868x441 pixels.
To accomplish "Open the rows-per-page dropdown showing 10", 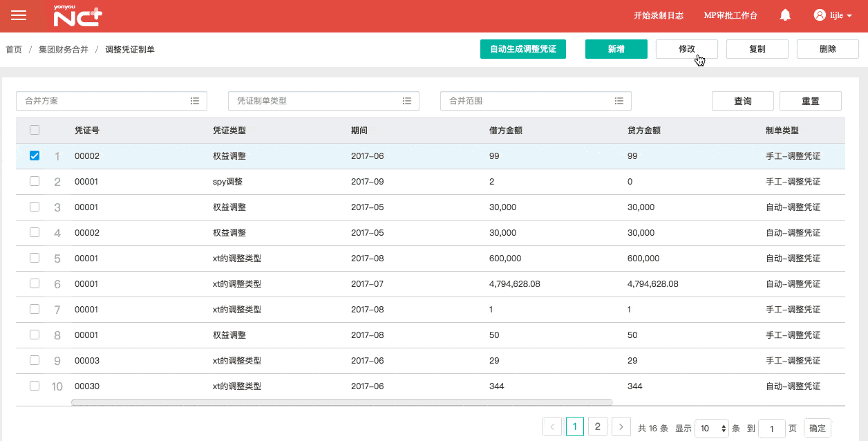I will coord(712,428).
